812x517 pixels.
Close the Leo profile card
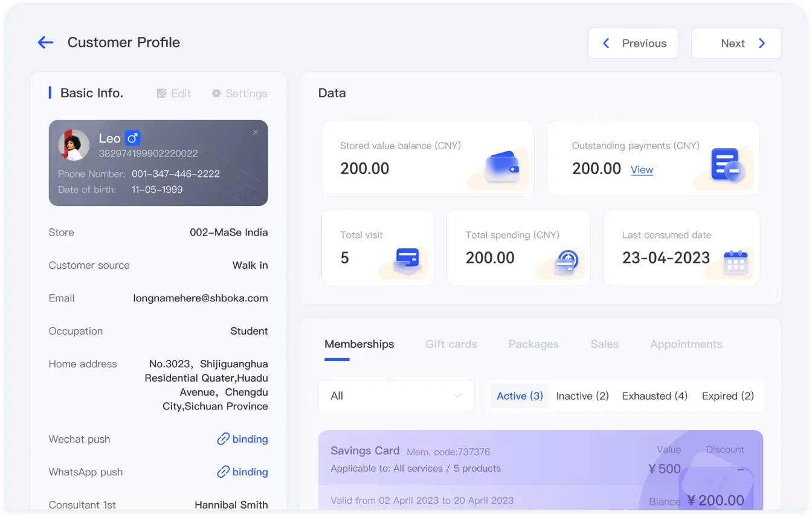click(256, 132)
